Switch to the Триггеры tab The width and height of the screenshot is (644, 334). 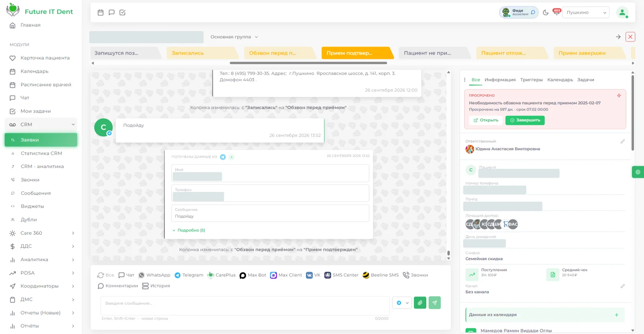pyautogui.click(x=531, y=80)
